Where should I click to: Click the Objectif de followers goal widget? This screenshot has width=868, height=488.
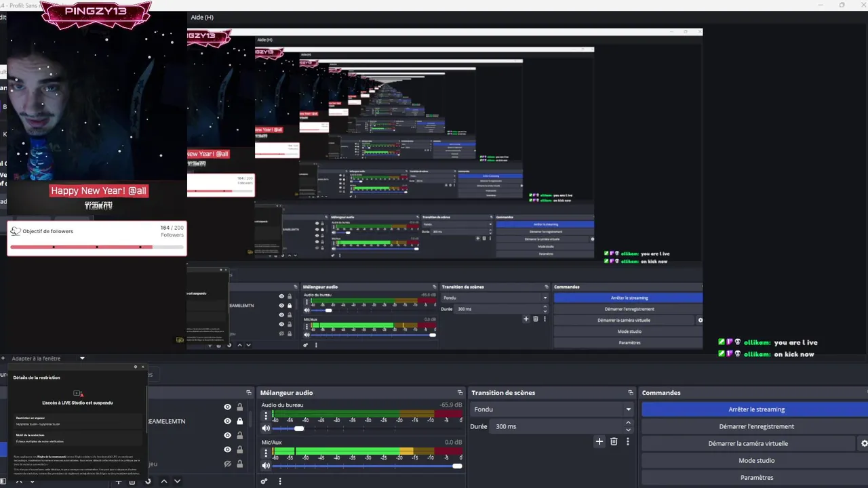point(97,239)
